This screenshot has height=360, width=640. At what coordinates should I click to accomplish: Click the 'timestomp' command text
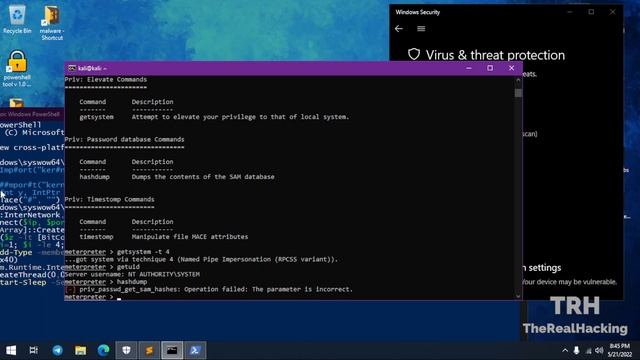(96, 237)
